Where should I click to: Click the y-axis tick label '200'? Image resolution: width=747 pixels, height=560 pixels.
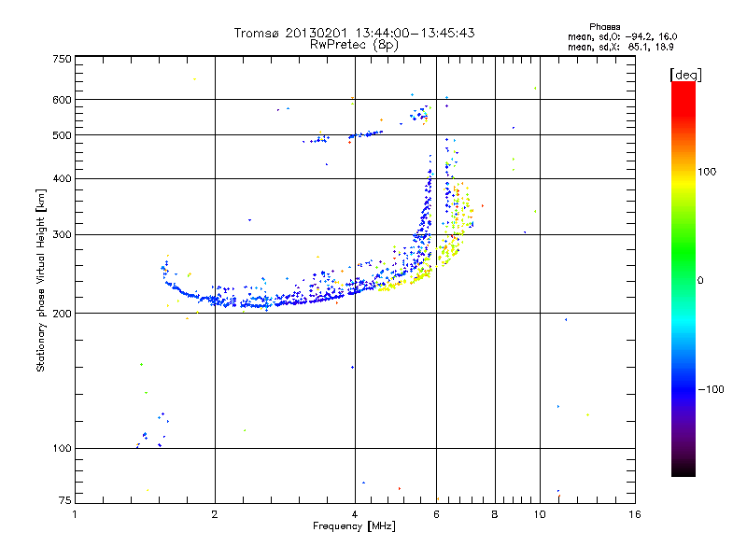pos(63,314)
